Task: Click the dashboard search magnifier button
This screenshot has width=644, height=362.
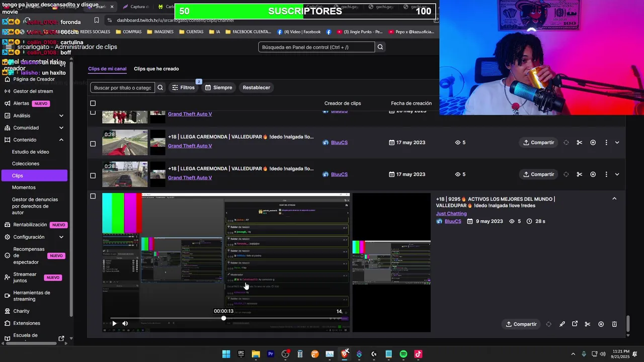Action: [x=380, y=47]
